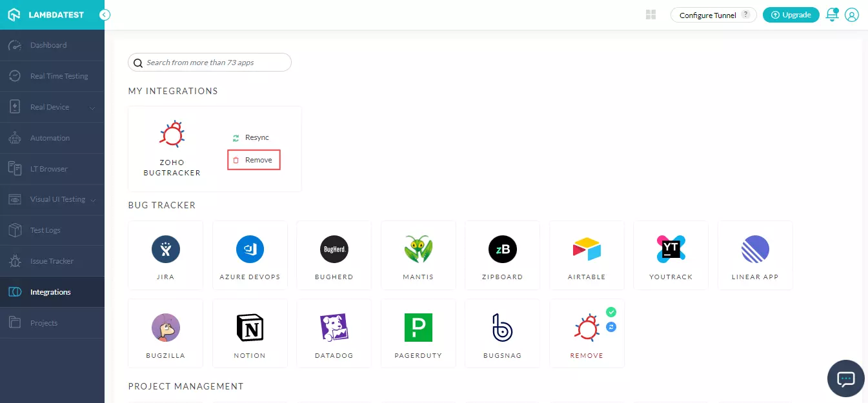Click the Mantis bug tracker icon
Image resolution: width=868 pixels, height=403 pixels.
click(x=418, y=250)
